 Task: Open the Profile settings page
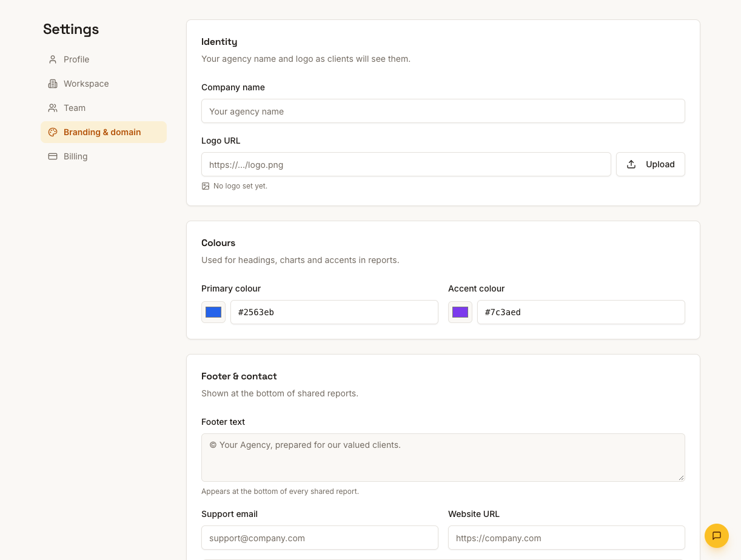click(x=104, y=59)
